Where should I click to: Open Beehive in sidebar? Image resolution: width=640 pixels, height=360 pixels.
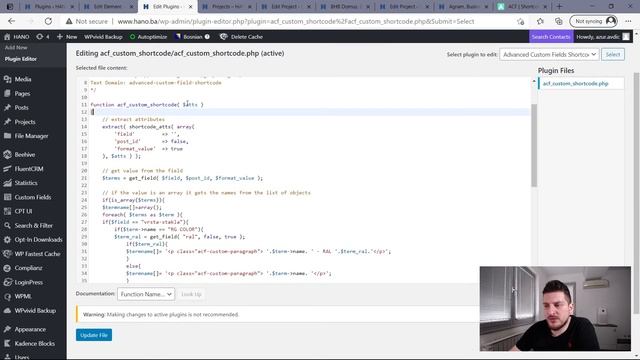point(25,155)
